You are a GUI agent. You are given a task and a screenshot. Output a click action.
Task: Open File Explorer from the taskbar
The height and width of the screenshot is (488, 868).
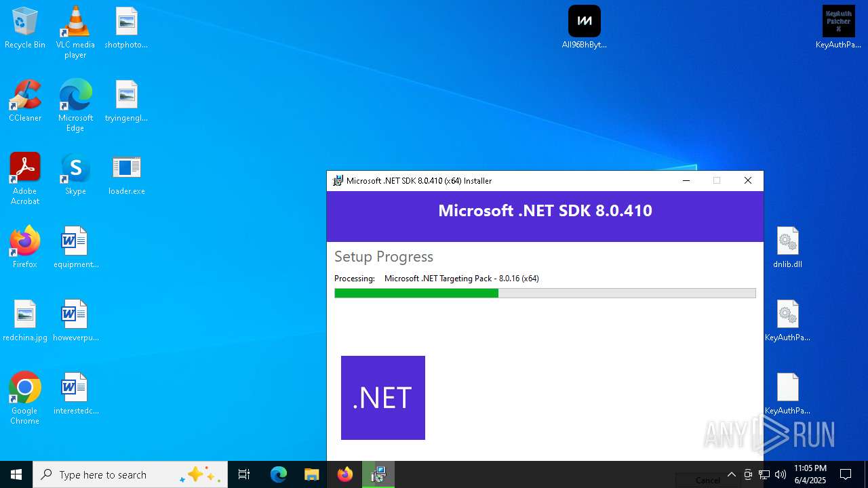[x=311, y=474]
